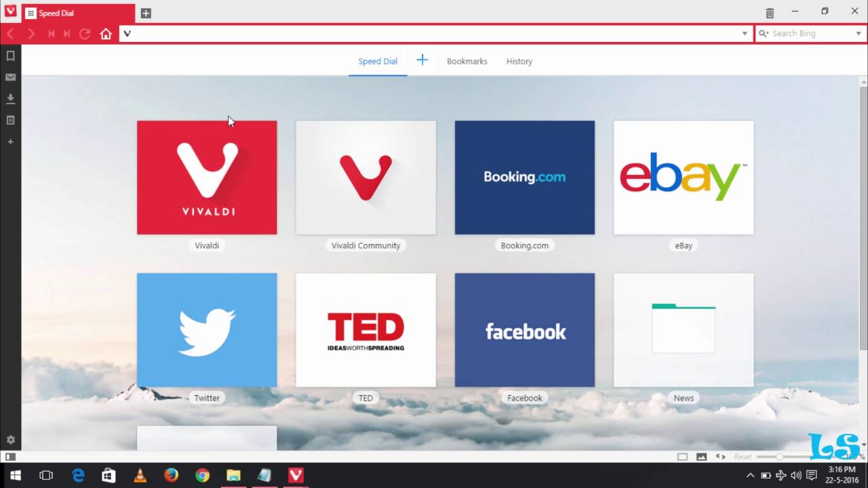The image size is (868, 488).
Task: Open the Vivaldi Community tile
Action: (x=366, y=178)
